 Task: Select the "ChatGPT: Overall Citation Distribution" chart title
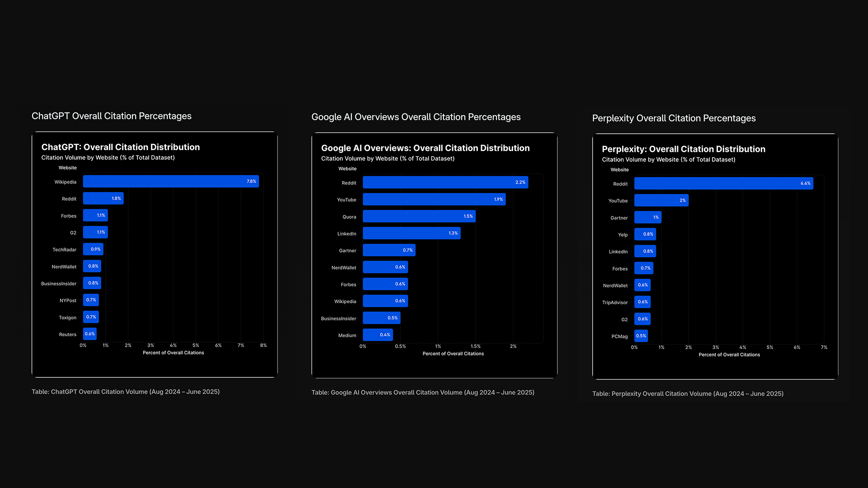(x=121, y=147)
